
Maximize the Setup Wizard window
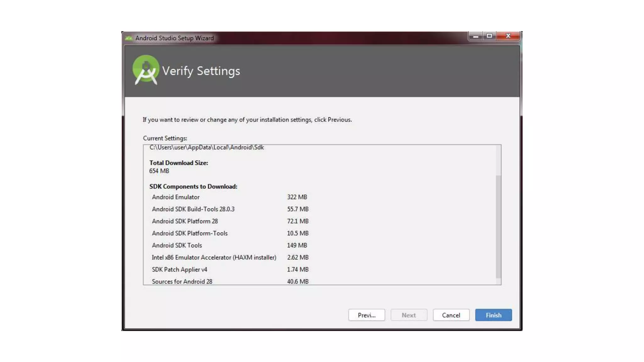tap(489, 36)
